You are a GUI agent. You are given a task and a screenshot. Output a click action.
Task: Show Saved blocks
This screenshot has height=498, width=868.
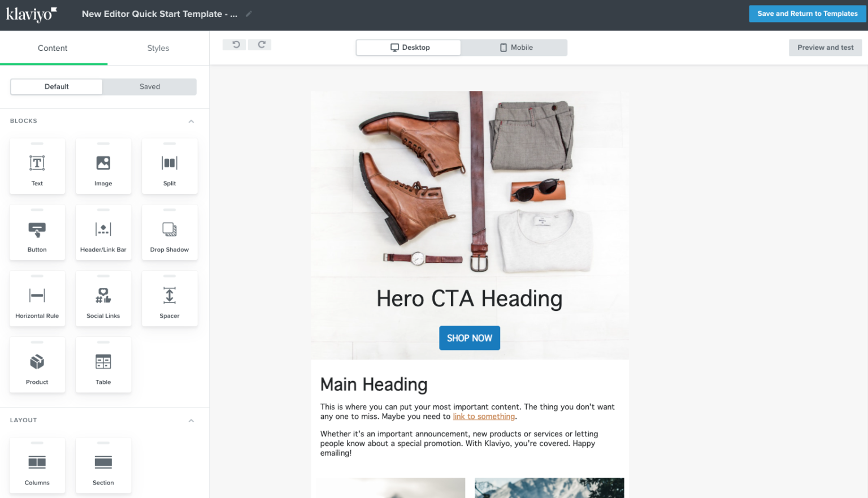pyautogui.click(x=150, y=86)
